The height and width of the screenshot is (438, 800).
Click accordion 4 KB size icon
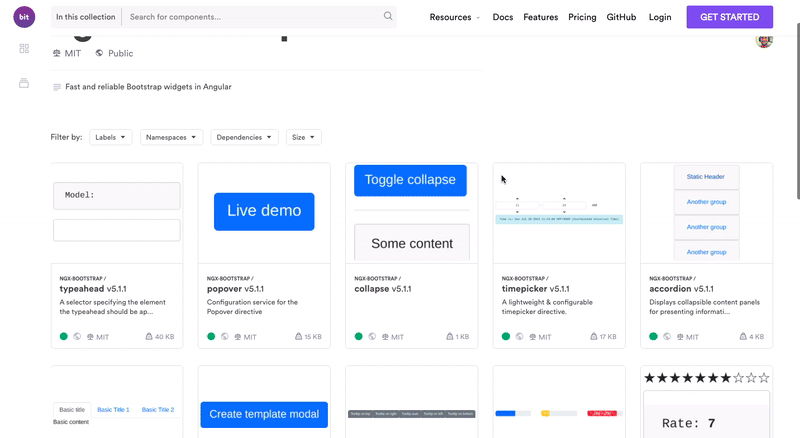(x=743, y=336)
